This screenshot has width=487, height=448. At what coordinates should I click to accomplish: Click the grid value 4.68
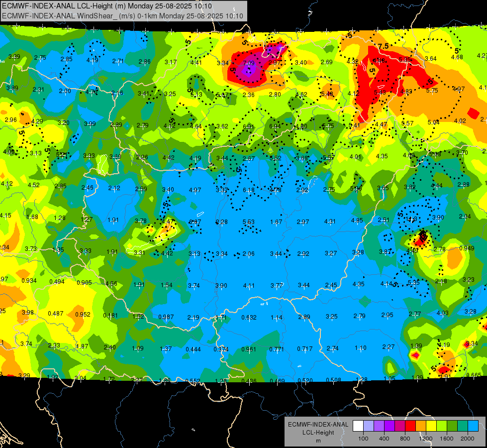tap(457, 57)
